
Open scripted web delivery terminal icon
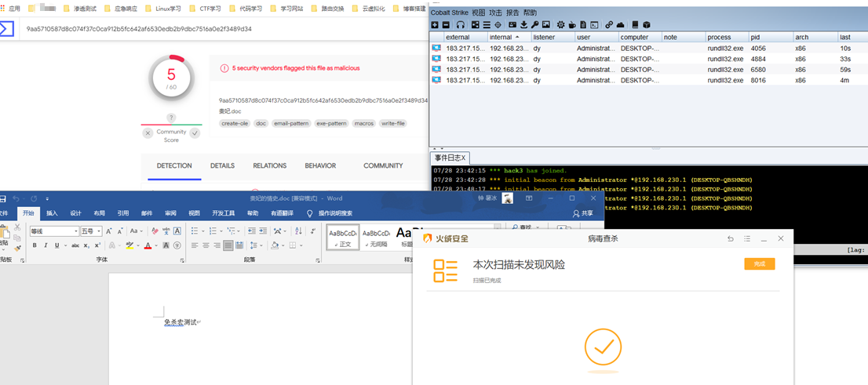pos(594,25)
